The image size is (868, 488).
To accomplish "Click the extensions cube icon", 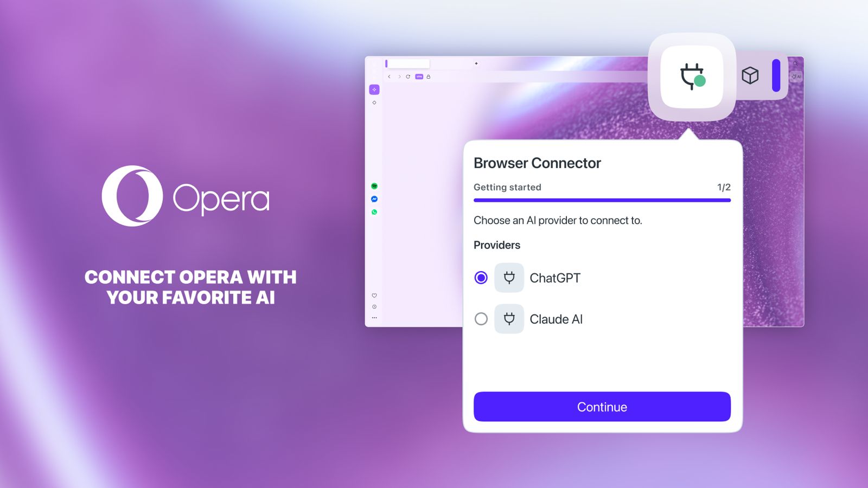I will 750,75.
